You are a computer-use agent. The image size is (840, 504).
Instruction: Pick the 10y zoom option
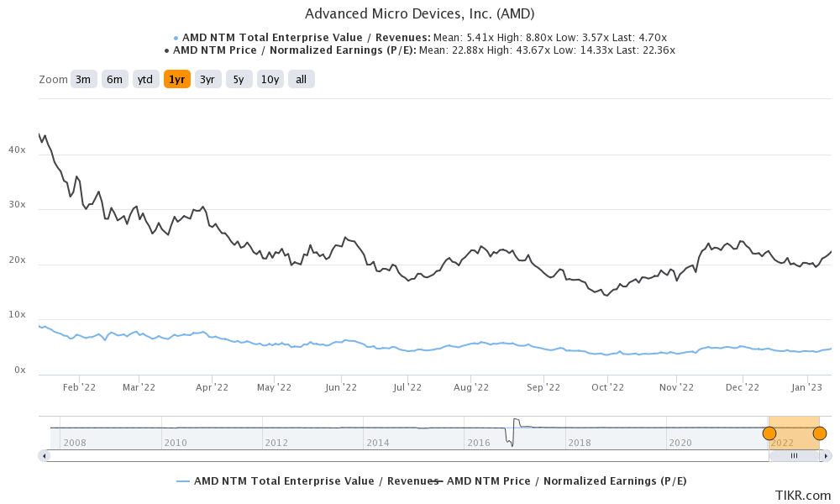[x=270, y=79]
